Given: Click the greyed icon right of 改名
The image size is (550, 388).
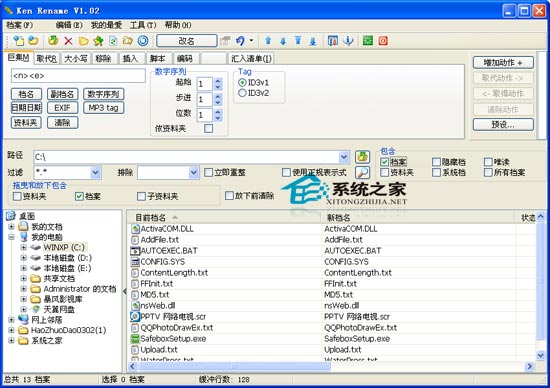Looking at the screenshot, I should [225, 41].
